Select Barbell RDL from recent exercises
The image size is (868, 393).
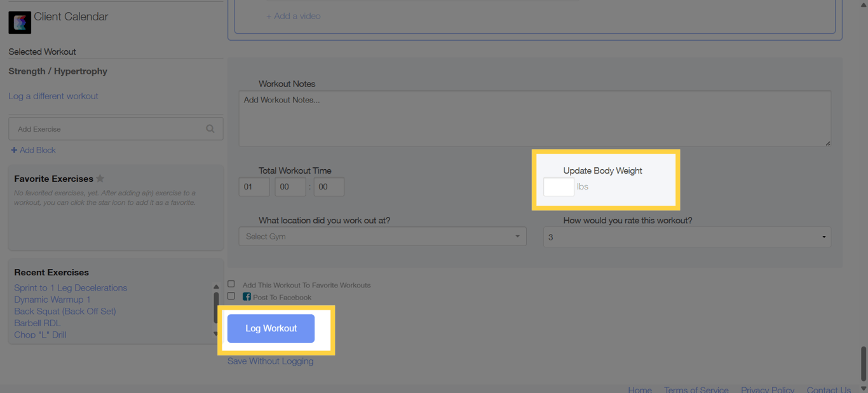37,323
